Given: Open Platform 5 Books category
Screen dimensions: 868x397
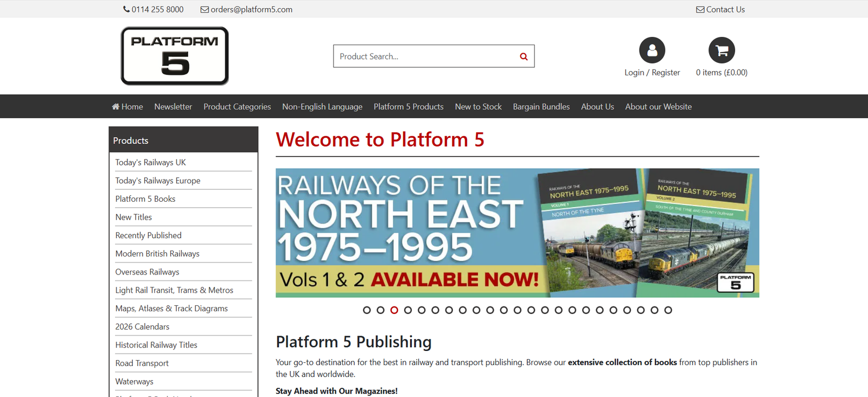Looking at the screenshot, I should (x=145, y=199).
